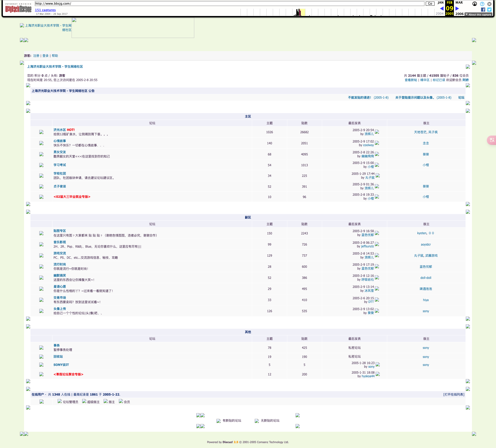Open the Wayback user account icon

pos(475,4)
